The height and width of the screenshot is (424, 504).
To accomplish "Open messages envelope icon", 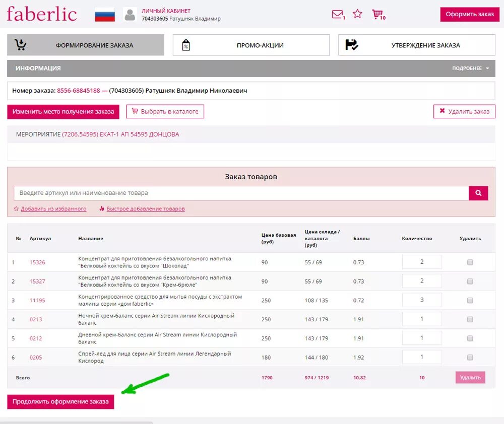I will click(x=338, y=14).
